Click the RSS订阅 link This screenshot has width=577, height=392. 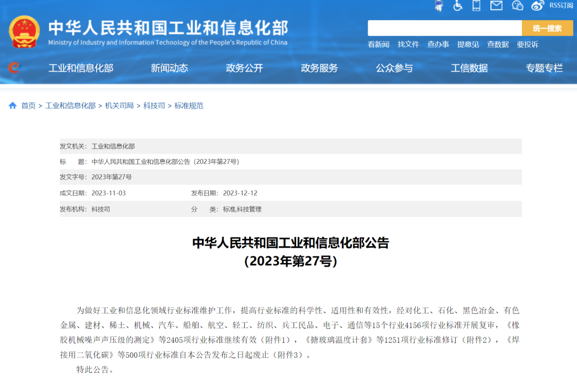(561, 5)
